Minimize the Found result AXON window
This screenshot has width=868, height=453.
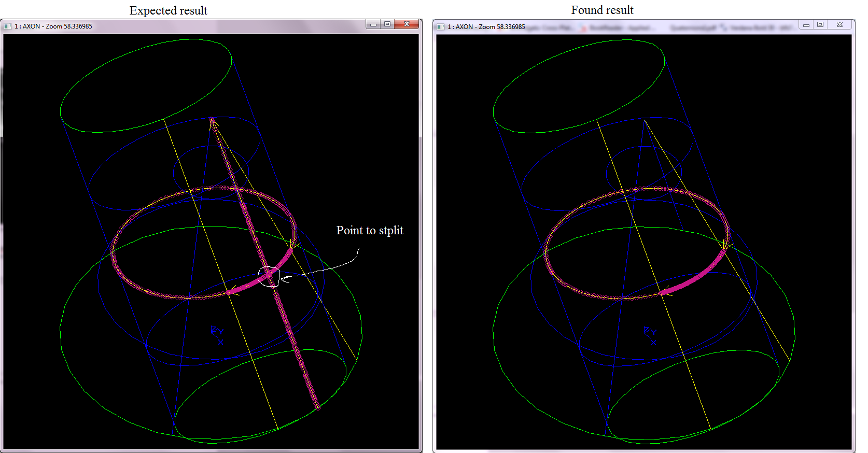click(x=806, y=25)
